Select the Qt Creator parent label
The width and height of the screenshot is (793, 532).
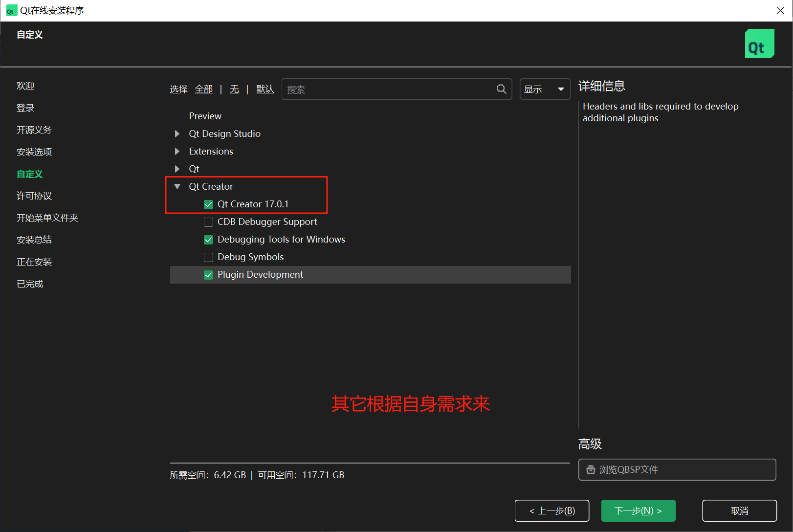[211, 186]
